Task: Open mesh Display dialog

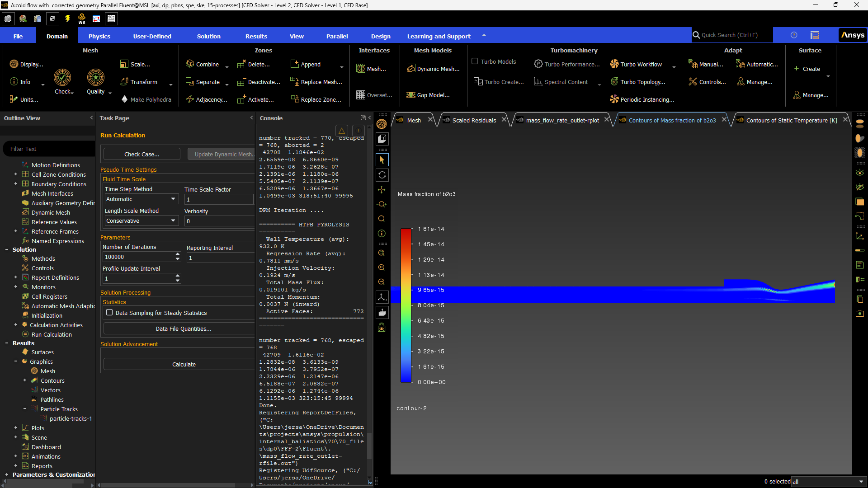Action: point(26,64)
